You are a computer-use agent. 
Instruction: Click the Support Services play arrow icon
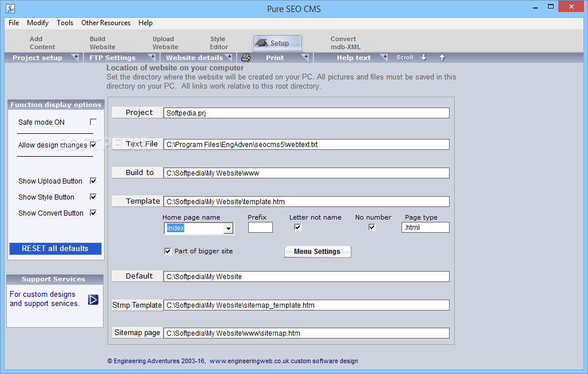(x=93, y=300)
